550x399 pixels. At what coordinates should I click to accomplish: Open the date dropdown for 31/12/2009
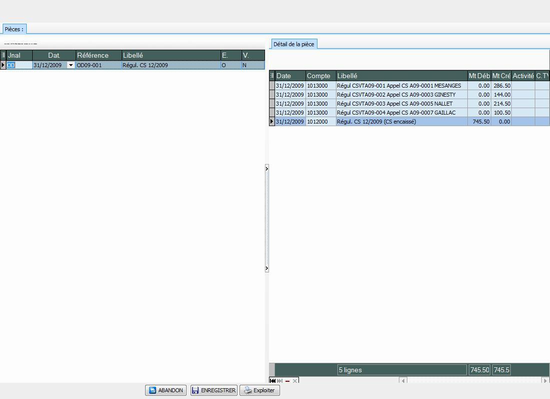pos(71,65)
